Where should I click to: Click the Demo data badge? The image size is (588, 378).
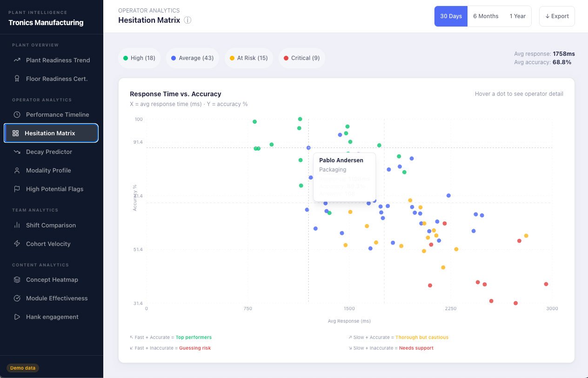[x=22, y=368]
